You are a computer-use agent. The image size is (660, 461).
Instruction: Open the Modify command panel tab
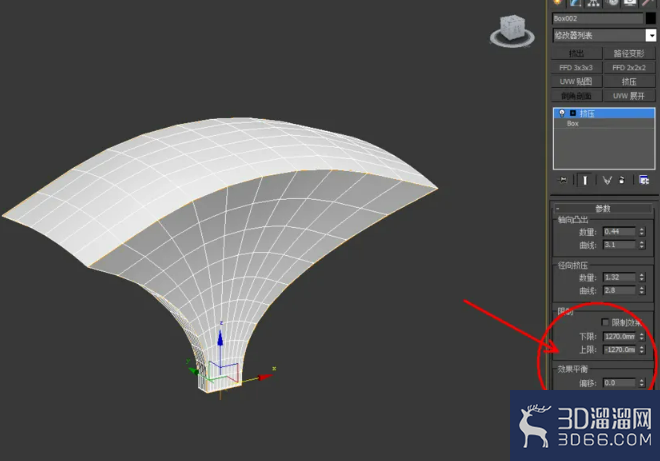(575, 3)
